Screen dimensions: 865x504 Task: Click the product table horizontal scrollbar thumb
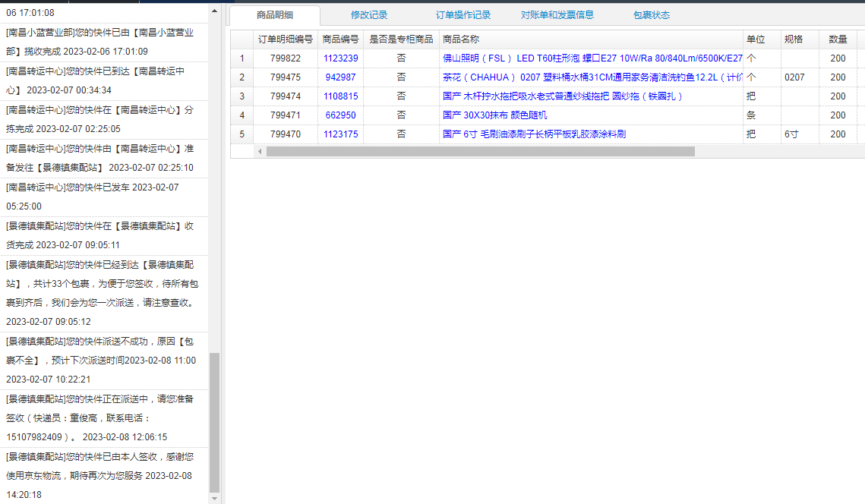[x=481, y=151]
